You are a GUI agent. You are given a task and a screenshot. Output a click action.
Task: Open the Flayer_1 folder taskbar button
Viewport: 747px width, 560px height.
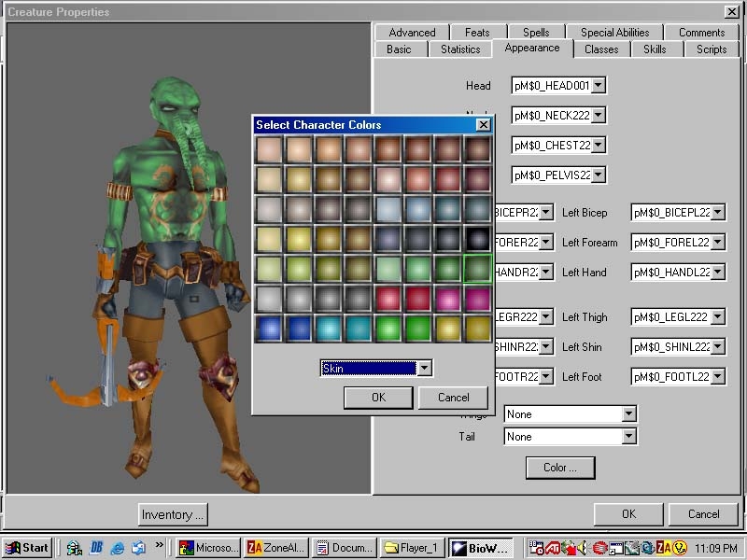click(x=412, y=548)
